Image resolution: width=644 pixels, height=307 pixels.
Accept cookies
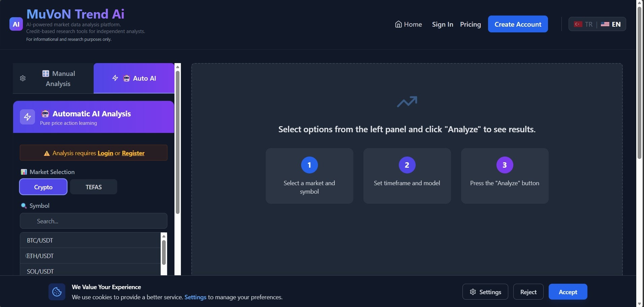pyautogui.click(x=568, y=292)
